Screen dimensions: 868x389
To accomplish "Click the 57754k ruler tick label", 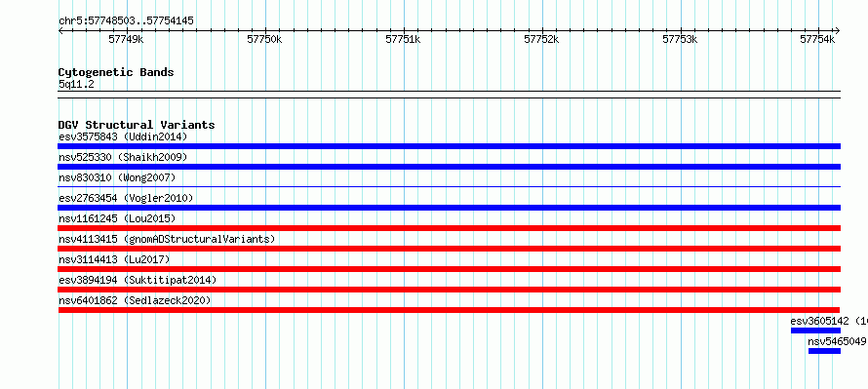I will tap(817, 40).
